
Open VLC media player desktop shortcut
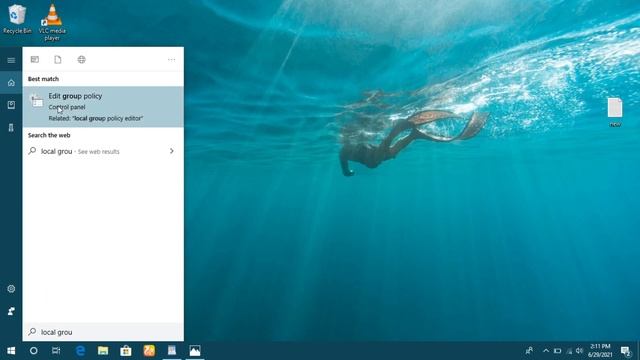pos(52,22)
